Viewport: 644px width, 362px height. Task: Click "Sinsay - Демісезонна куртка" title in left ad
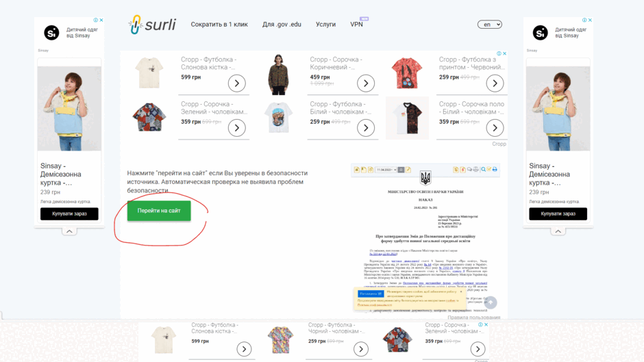61,174
